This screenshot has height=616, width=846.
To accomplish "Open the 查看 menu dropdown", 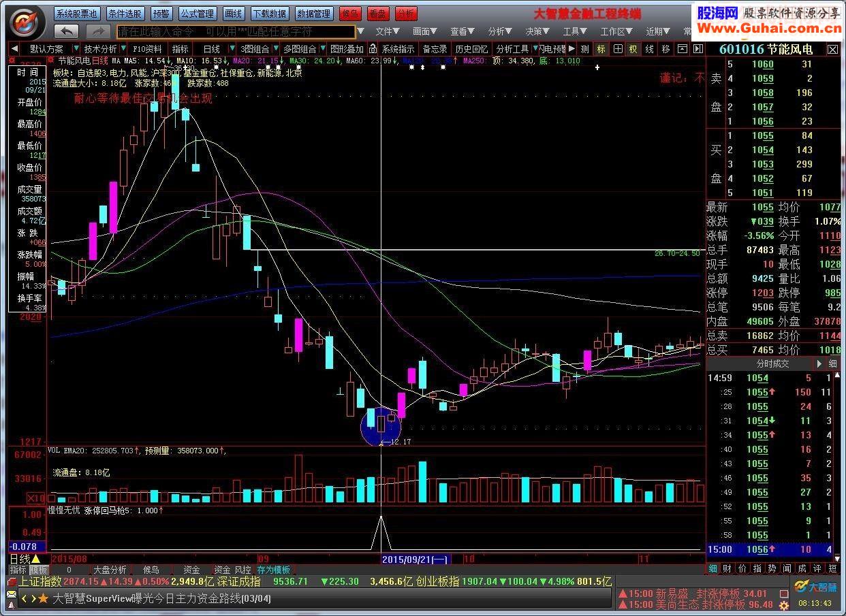I will [x=462, y=31].
